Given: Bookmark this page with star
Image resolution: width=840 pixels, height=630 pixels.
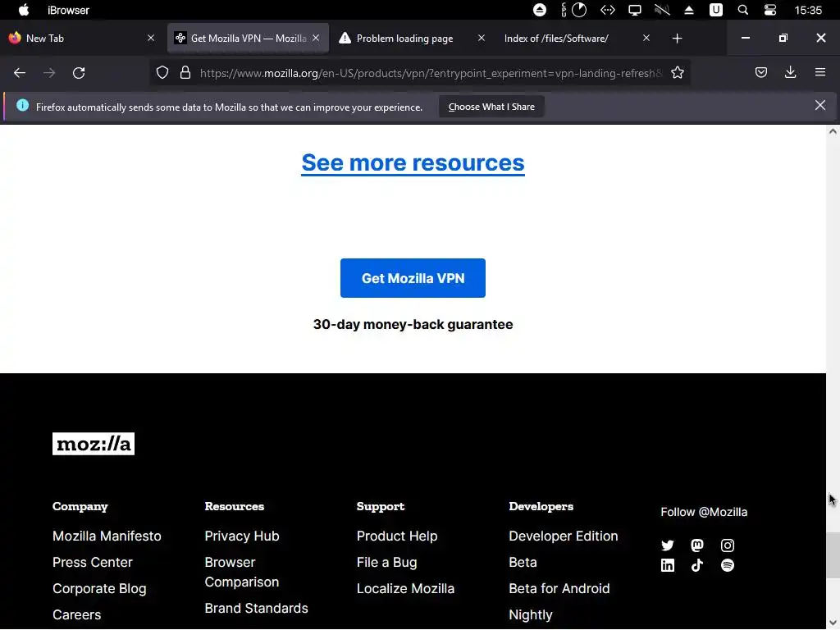Looking at the screenshot, I should coord(677,73).
